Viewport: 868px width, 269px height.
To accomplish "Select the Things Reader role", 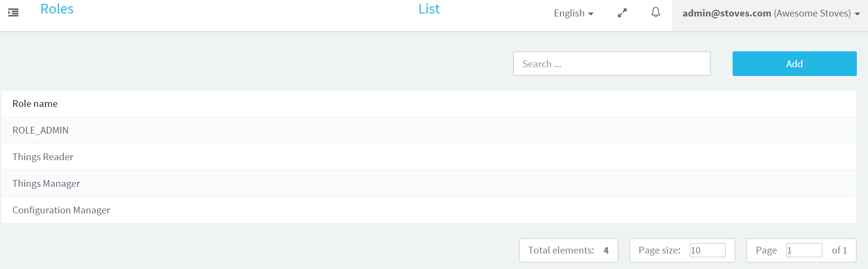I will coord(429,157).
